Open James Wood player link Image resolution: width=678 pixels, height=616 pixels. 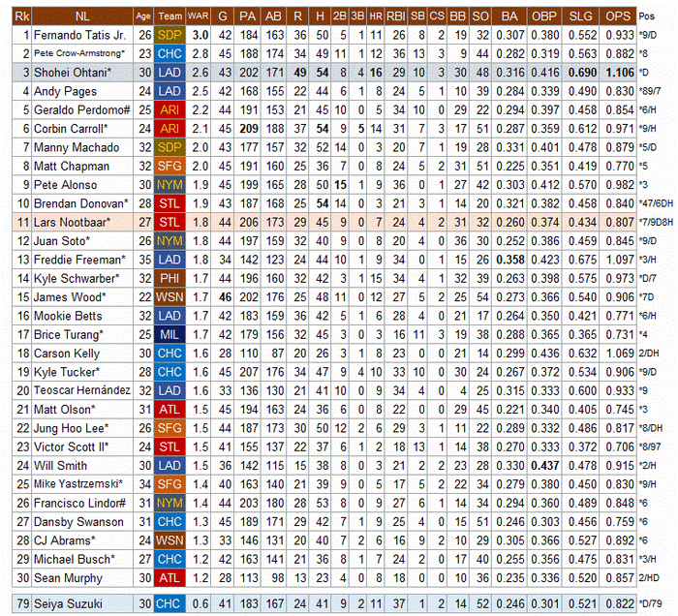coord(68,297)
